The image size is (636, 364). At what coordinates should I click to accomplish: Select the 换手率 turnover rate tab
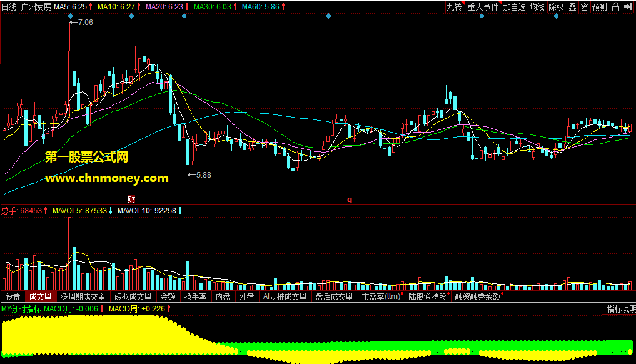pyautogui.click(x=196, y=296)
